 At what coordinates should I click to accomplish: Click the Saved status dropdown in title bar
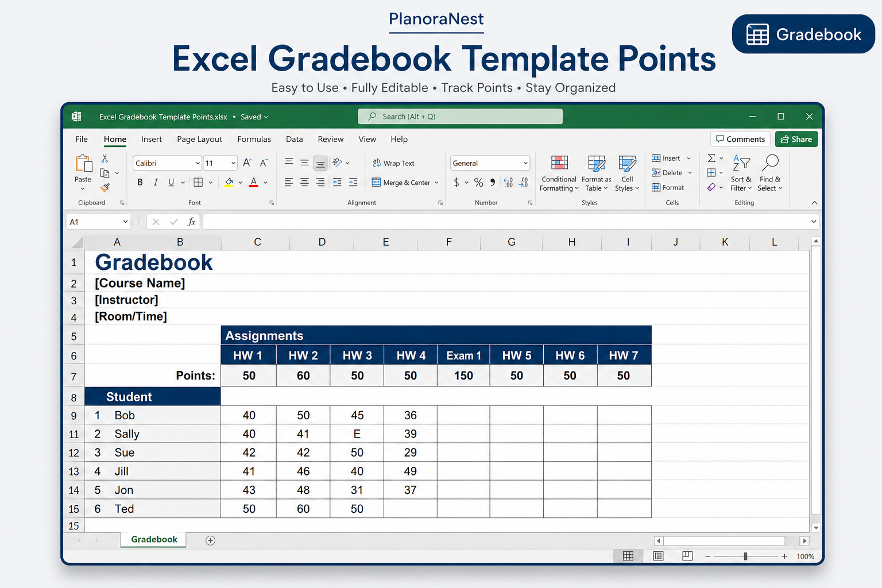254,117
